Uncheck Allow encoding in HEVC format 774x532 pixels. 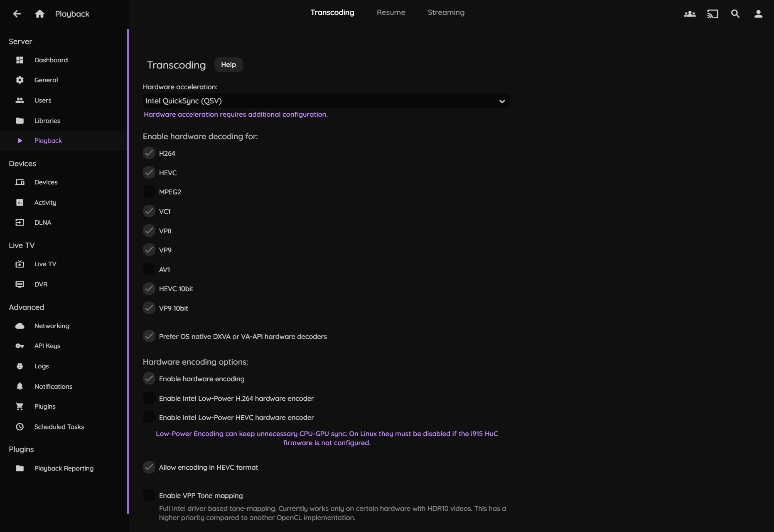(x=149, y=467)
